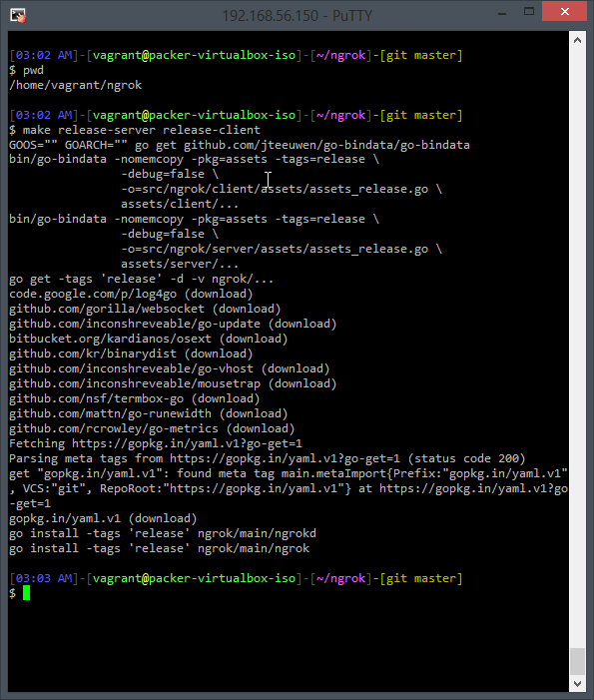Click 'code.google.com/p/log4go (download)' line
594x700 pixels.
click(131, 294)
